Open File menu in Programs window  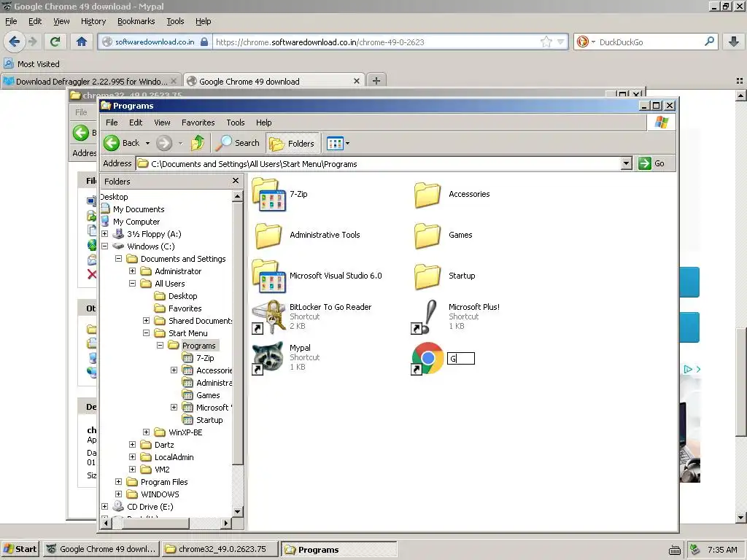tap(112, 122)
